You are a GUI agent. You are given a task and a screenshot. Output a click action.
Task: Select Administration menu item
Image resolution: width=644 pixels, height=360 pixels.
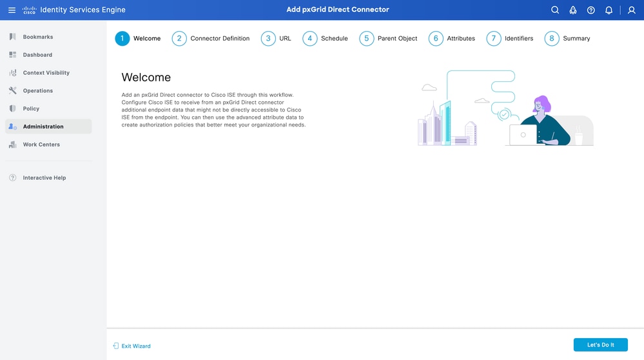[48, 126]
